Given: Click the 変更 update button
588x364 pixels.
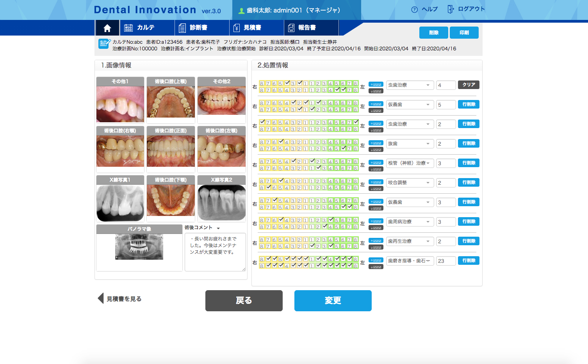Looking at the screenshot, I should click(333, 301).
